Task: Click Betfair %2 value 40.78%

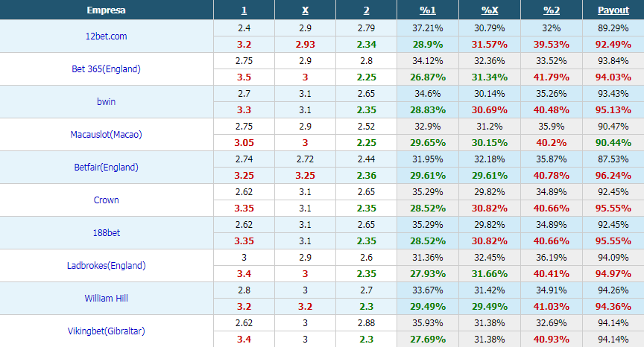Action: [x=551, y=176]
